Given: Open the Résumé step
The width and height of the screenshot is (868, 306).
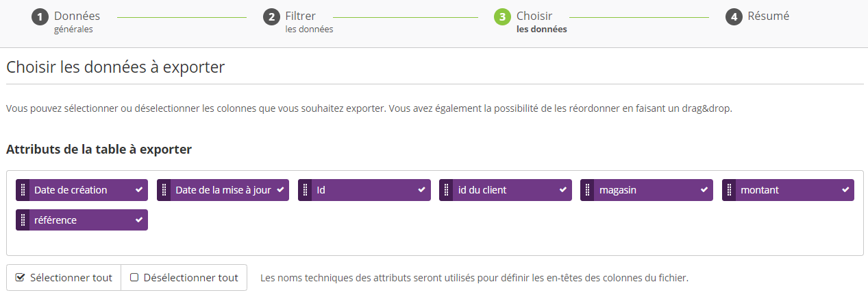Looking at the screenshot, I should (x=768, y=16).
